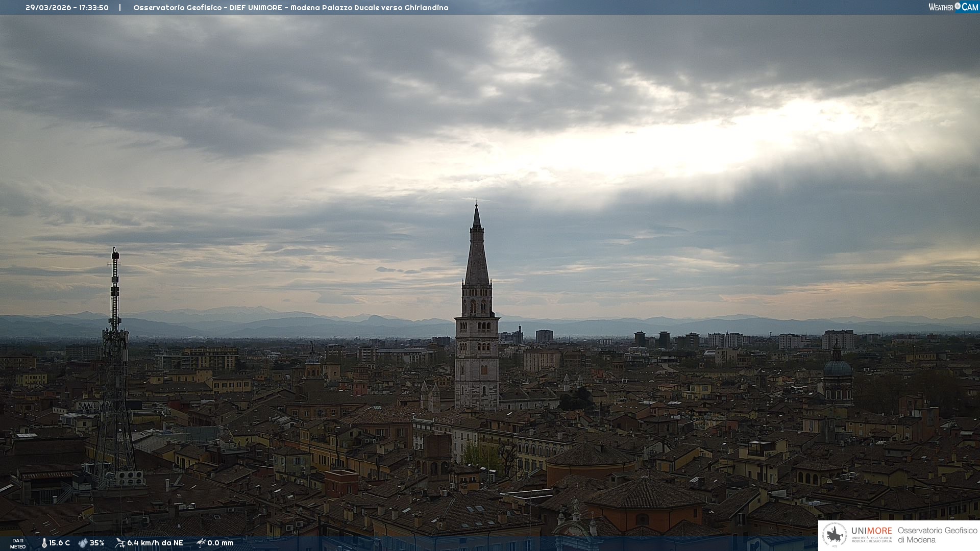
Task: Click the church dome on the right
Action: tap(837, 367)
